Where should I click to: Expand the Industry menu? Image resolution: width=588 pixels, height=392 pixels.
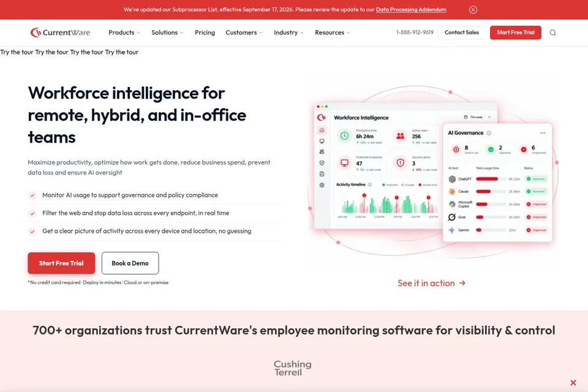[288, 32]
